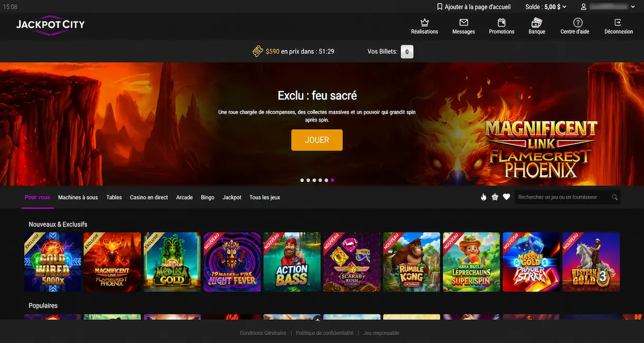Open the Promotions gift icon
Viewport: 644px width, 343px height.
(501, 23)
